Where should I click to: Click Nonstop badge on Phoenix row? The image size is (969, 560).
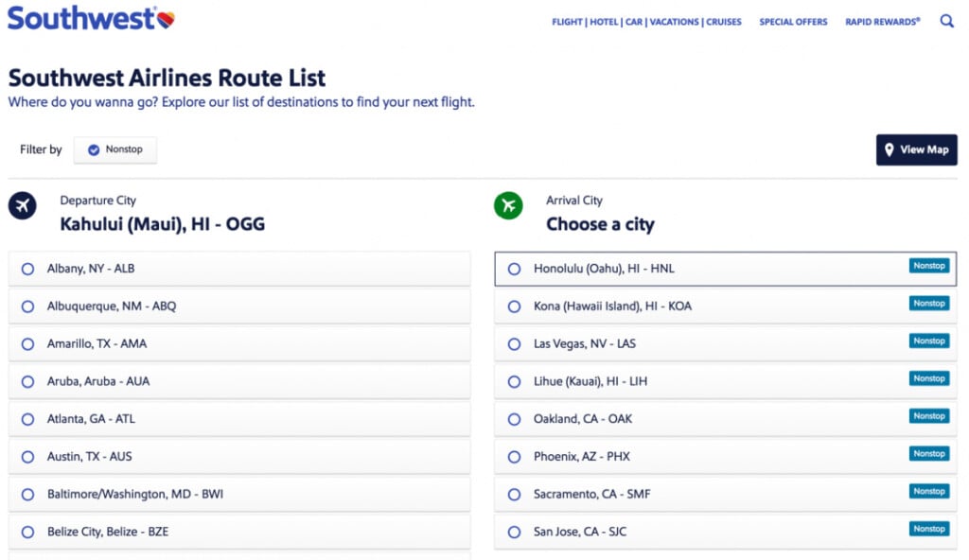pos(929,454)
